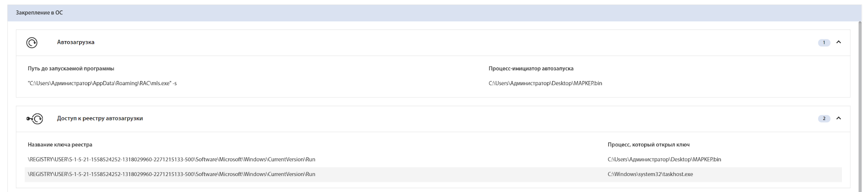The width and height of the screenshot is (868, 192).
Task: Click the count badge showing 2
Action: [824, 118]
